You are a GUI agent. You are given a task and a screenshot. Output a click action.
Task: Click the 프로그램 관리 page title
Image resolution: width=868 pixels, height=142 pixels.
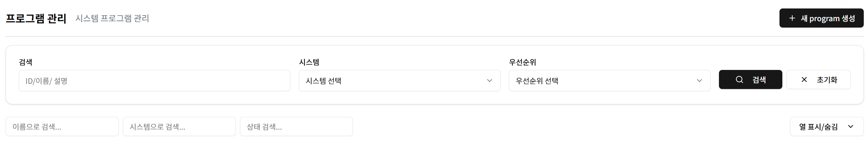(36, 18)
